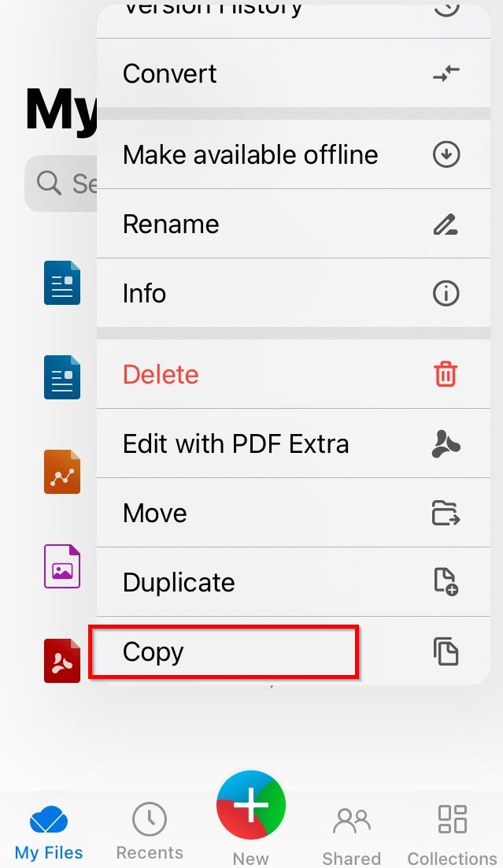Tap the copy pages icon

(x=446, y=651)
